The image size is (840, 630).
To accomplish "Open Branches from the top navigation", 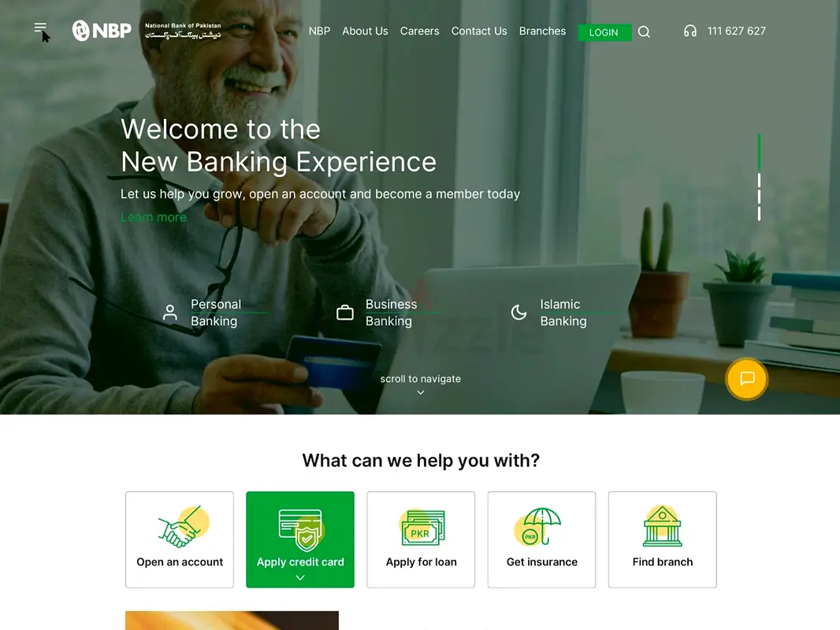I will pos(542,31).
